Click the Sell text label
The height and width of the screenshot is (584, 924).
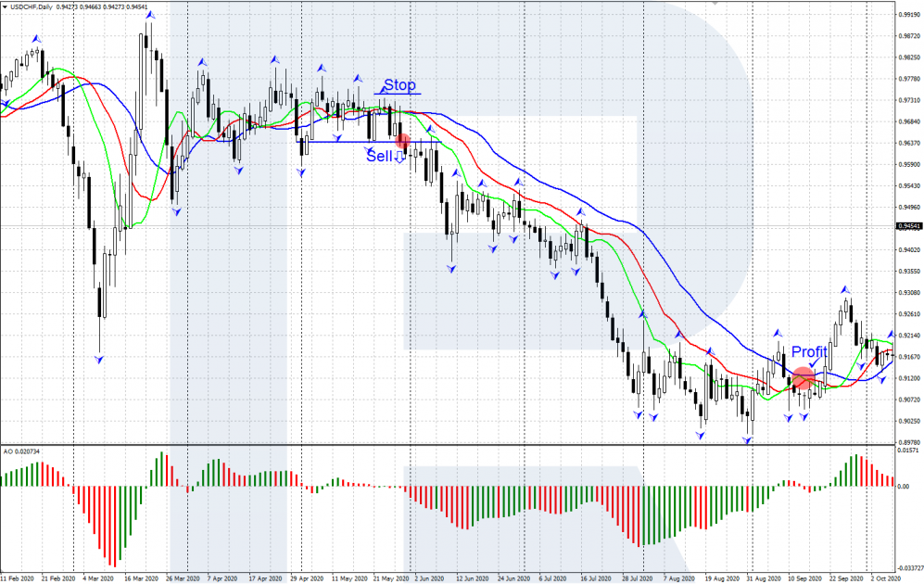pyautogui.click(x=379, y=157)
